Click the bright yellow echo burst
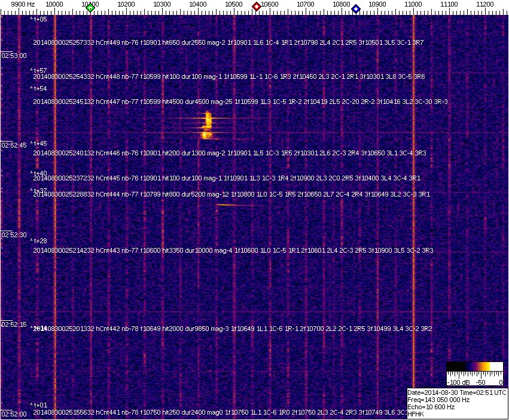This screenshot has height=420, width=509. 208,125
